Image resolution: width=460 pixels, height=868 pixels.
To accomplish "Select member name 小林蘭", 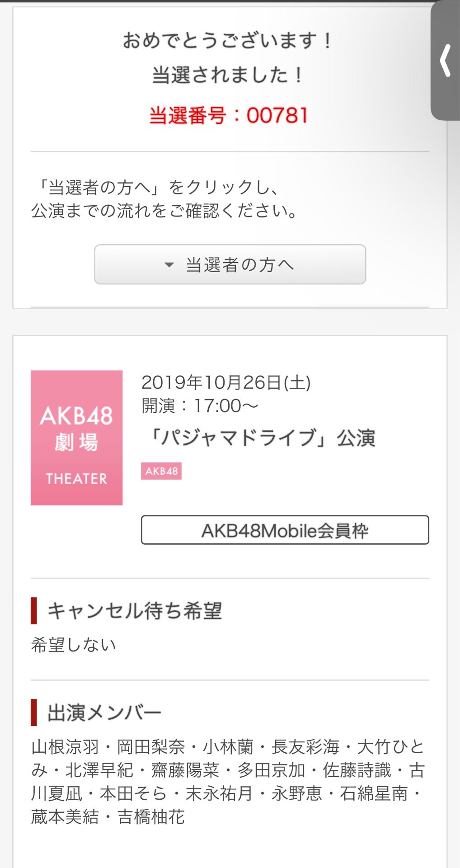I will [228, 747].
